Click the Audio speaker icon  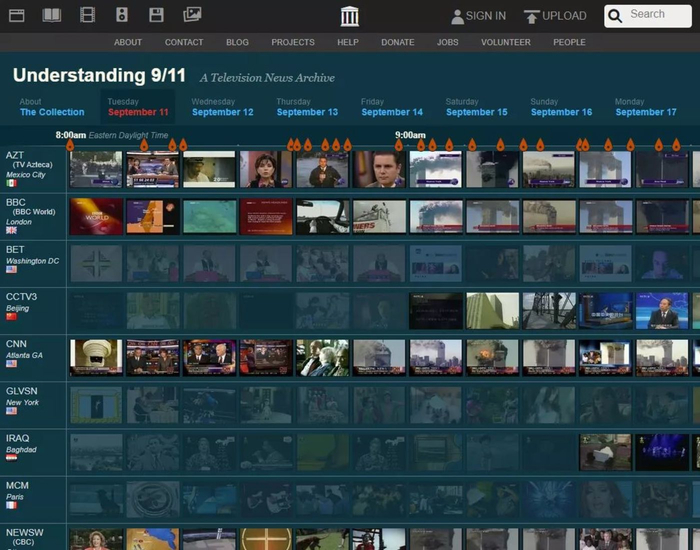[122, 15]
